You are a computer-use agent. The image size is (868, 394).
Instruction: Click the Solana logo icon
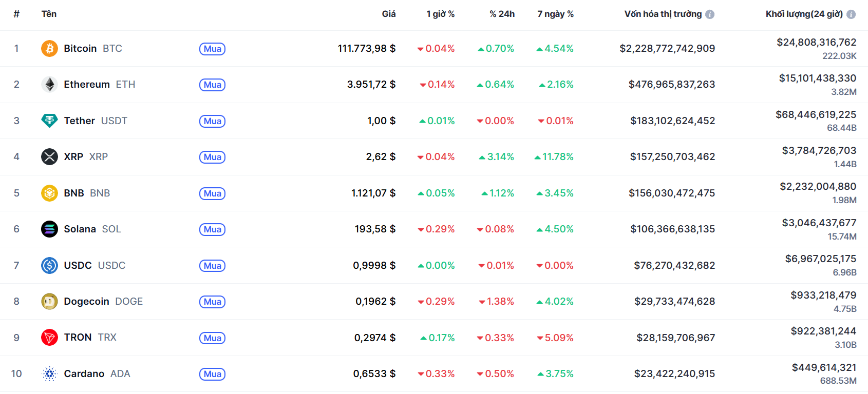click(x=49, y=229)
